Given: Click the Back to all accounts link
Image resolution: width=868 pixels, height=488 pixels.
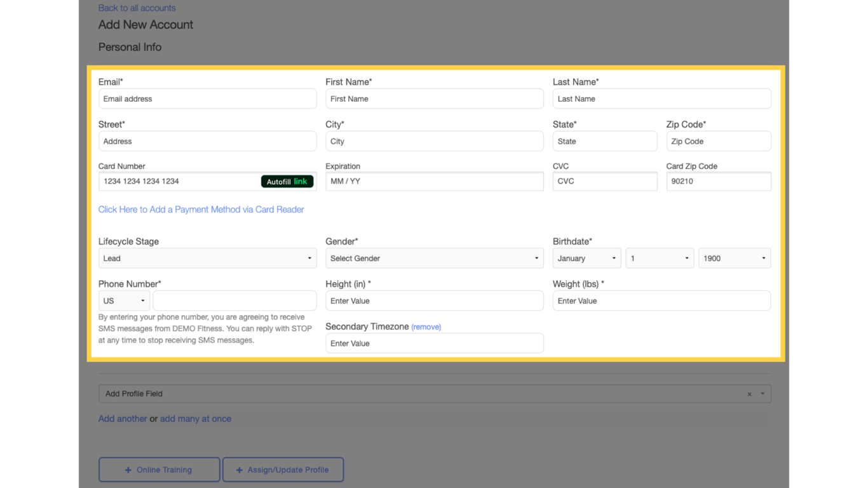Looking at the screenshot, I should (137, 8).
